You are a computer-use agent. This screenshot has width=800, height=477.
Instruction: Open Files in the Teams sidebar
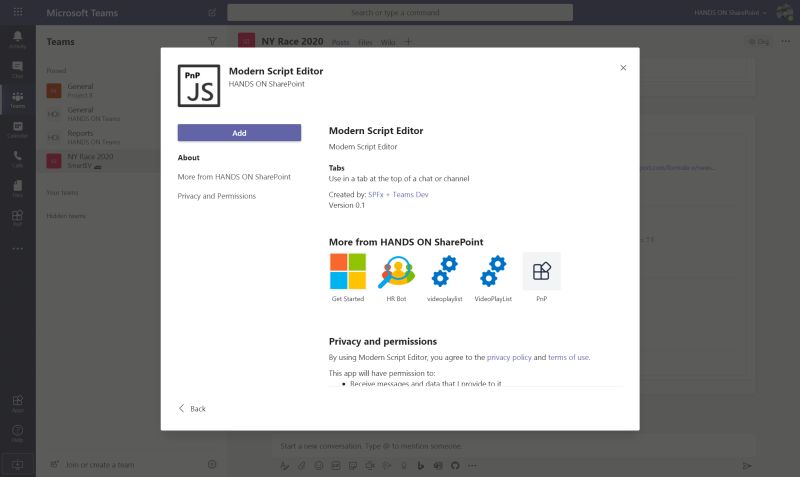click(17, 188)
